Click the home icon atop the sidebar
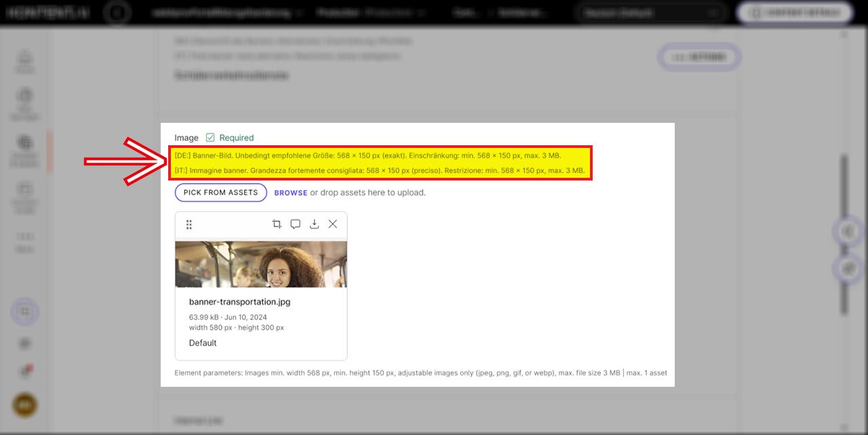 25,60
